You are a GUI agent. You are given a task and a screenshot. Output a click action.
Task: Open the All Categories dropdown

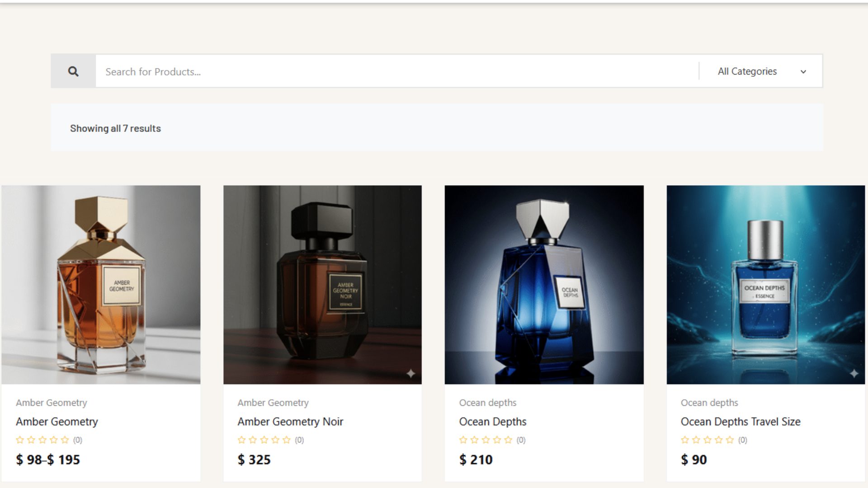(x=747, y=71)
